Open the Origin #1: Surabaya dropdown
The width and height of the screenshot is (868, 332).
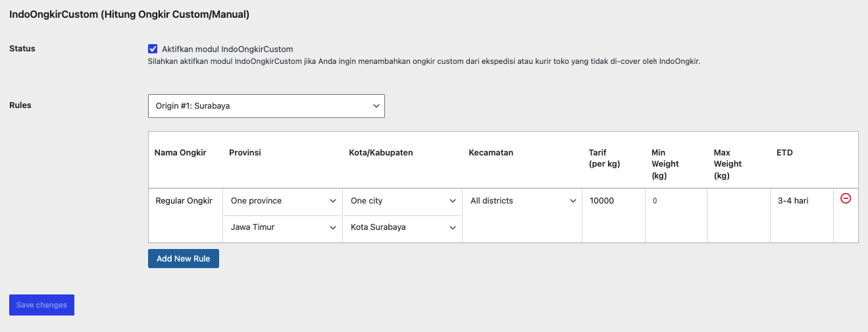click(267, 106)
